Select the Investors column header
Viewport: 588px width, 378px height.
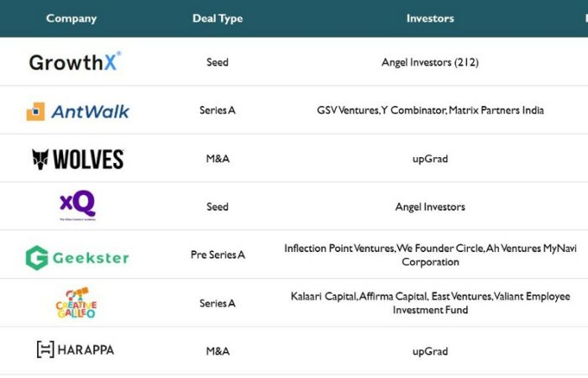[430, 18]
